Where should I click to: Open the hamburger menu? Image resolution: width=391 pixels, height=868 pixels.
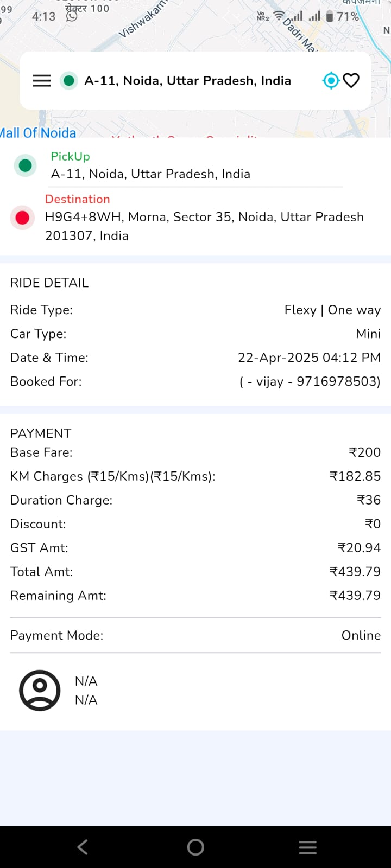42,81
